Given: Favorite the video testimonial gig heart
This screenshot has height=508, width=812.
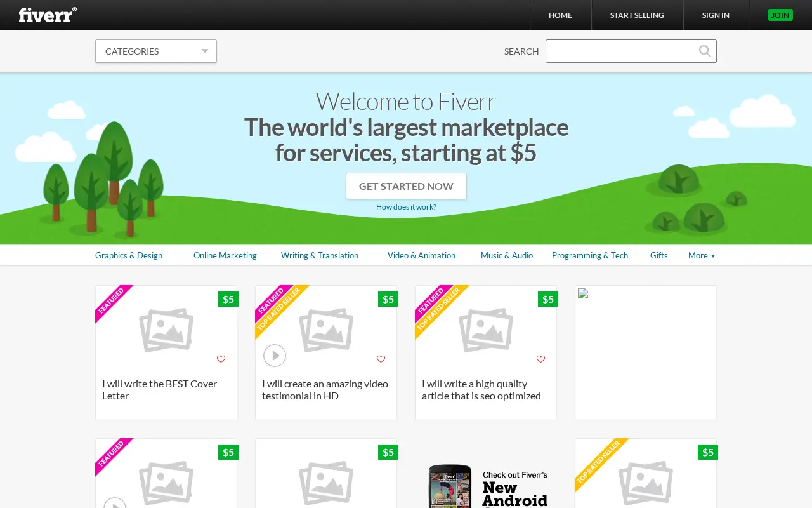Looking at the screenshot, I should 381,359.
